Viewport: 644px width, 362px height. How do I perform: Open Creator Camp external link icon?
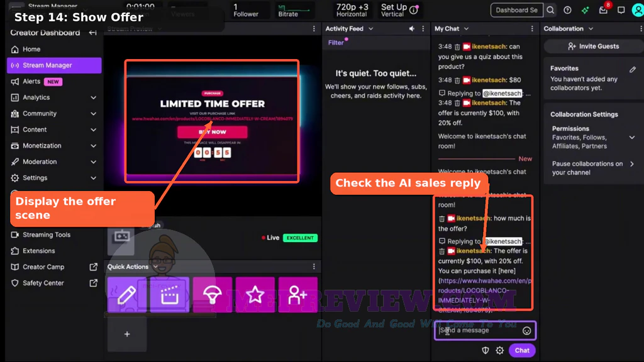[93, 266]
